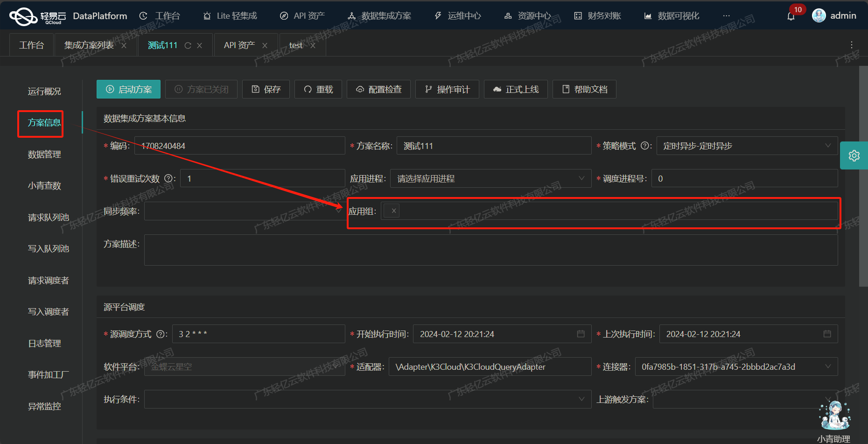Open the 小青助理 assistant avatar
Image resolution: width=868 pixels, height=444 pixels.
click(x=835, y=415)
